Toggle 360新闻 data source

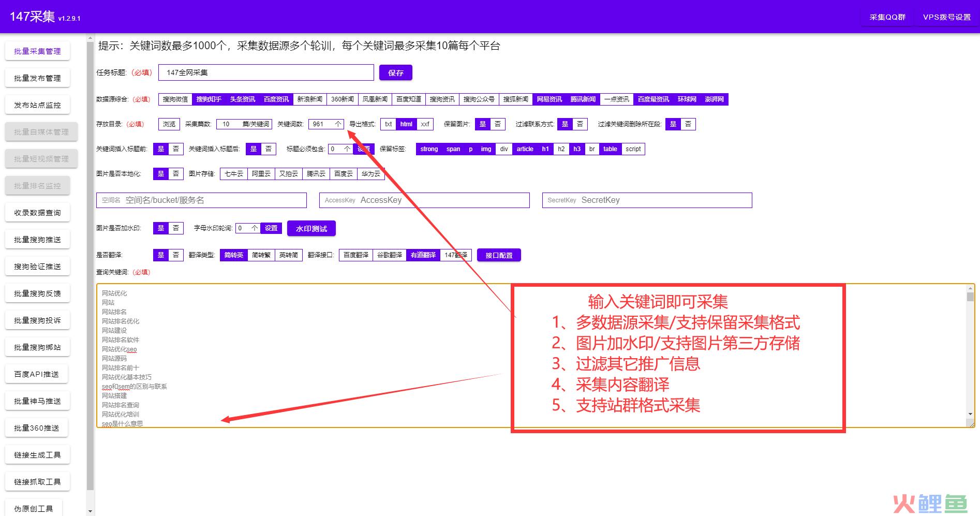point(343,99)
